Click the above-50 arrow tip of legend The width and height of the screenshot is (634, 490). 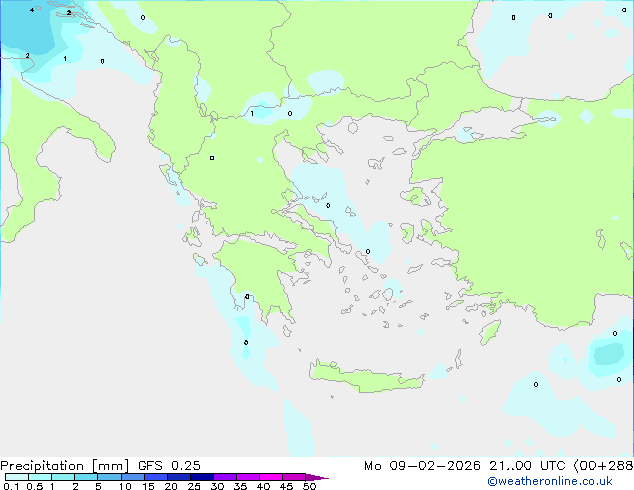[x=317, y=477]
